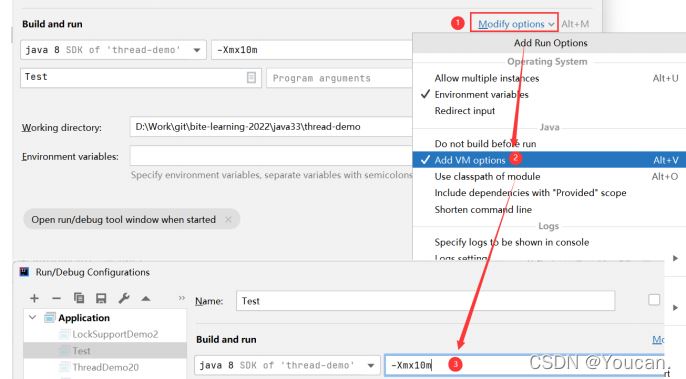
Task: Open the lower java 8 SDK dropdown
Action: 287,365
